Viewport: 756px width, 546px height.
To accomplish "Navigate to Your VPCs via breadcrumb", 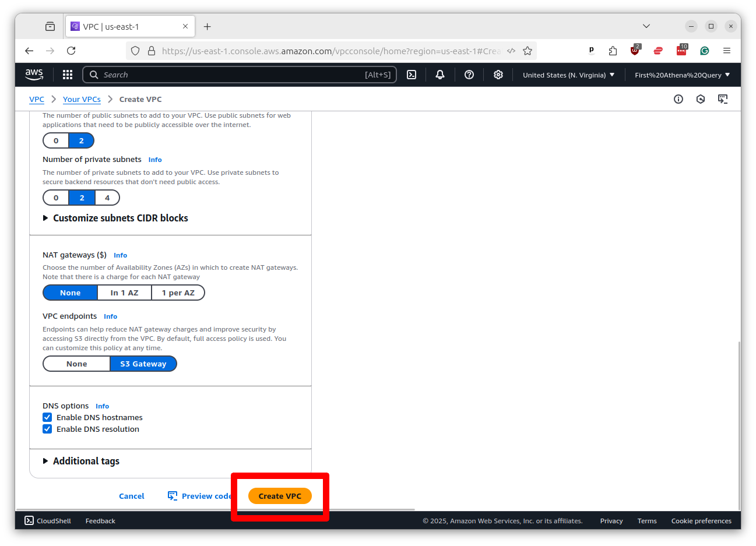I will (x=82, y=99).
